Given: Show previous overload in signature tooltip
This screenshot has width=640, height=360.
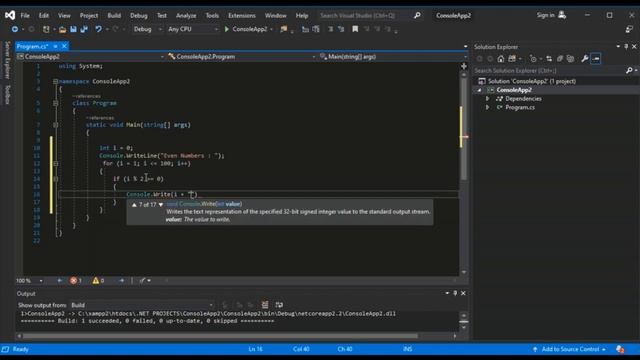Looking at the screenshot, I should (x=134, y=204).
